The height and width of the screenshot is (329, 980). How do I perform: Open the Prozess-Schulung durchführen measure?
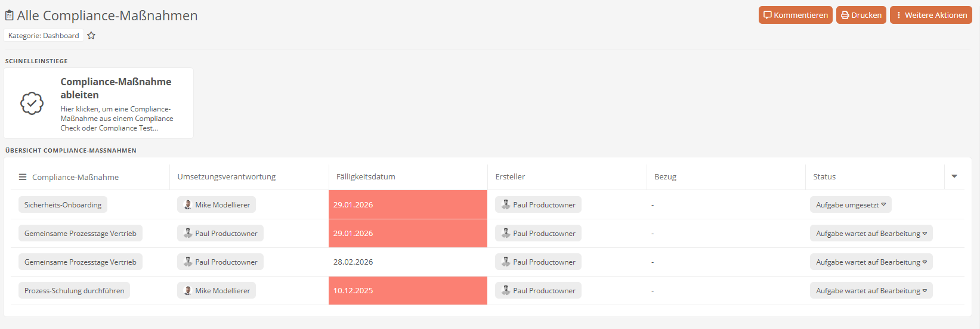74,291
